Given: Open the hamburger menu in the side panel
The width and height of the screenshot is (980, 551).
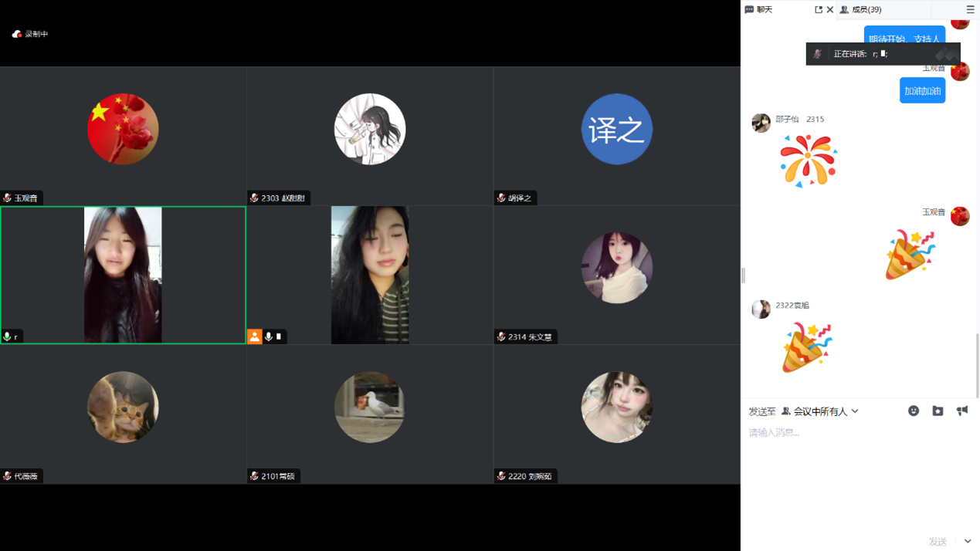Looking at the screenshot, I should pos(970,10).
